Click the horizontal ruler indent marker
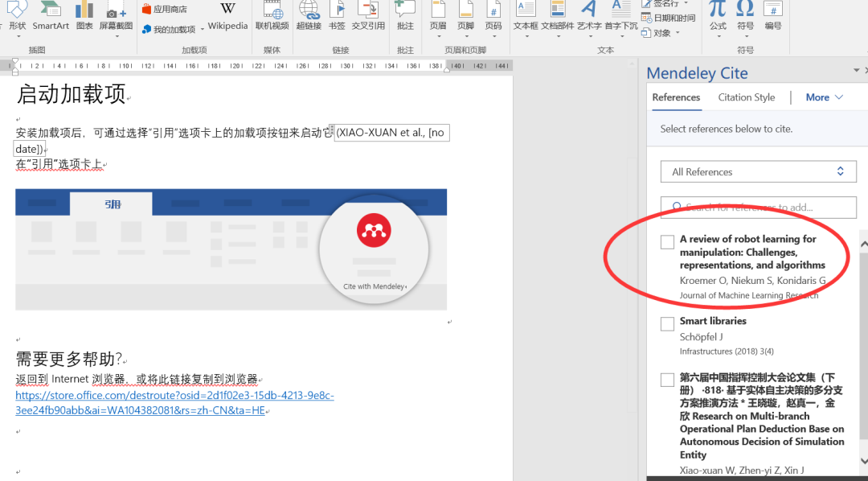868x481 pixels. point(15,66)
